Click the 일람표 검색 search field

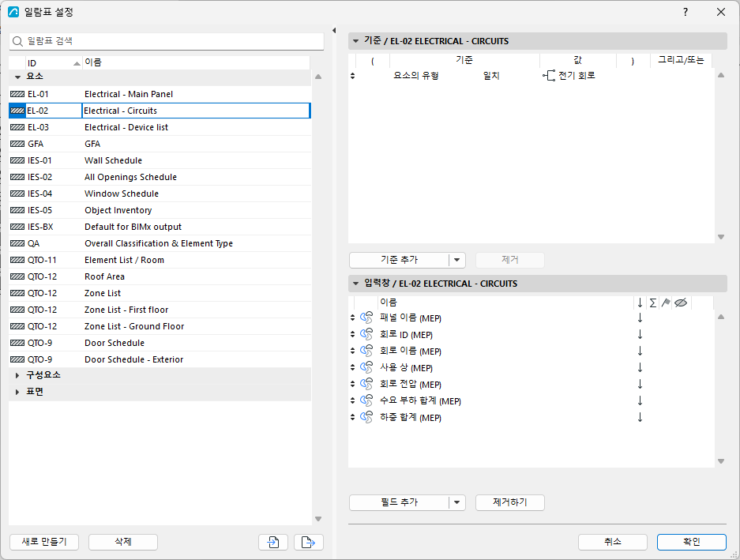(x=167, y=42)
